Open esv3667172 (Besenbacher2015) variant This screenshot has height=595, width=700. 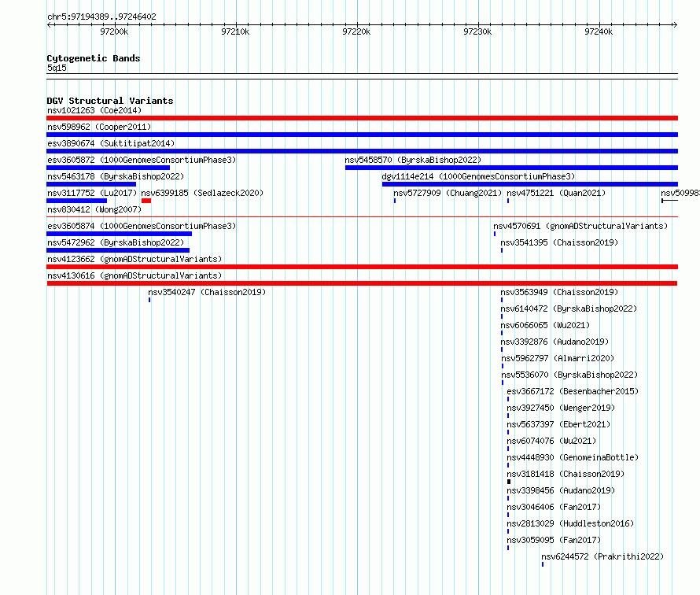click(573, 391)
